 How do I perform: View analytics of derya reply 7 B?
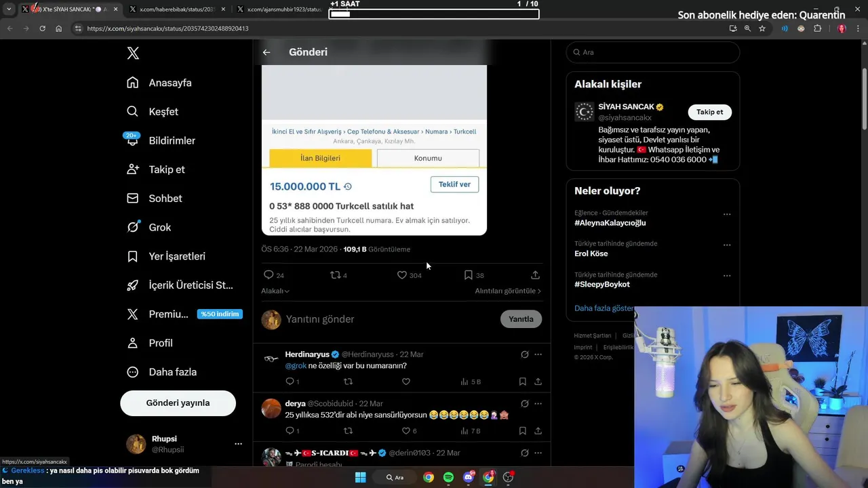click(471, 430)
